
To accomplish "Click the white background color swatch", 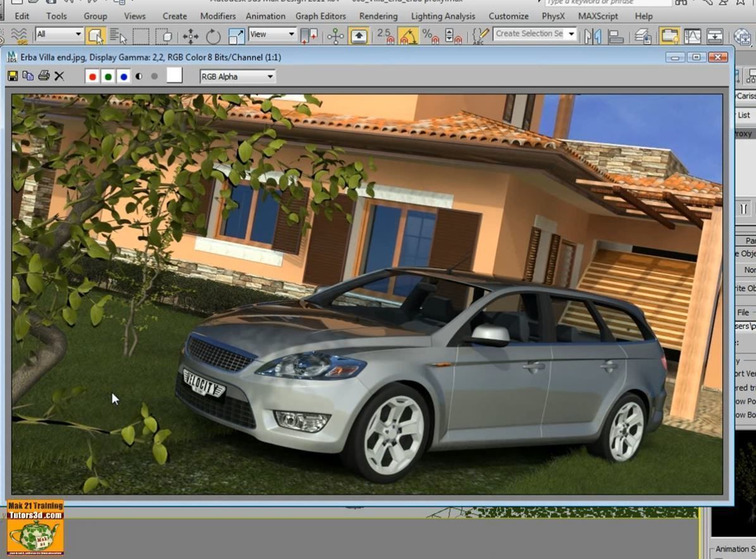I will (x=175, y=76).
